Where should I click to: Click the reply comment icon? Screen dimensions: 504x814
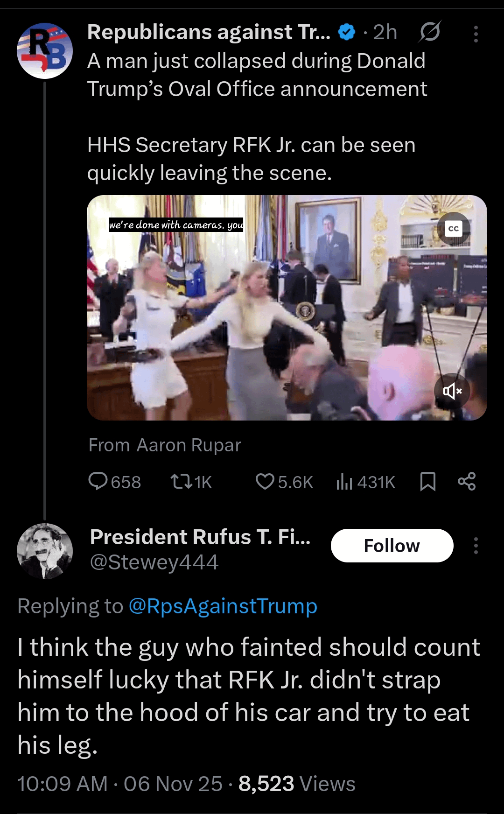[x=98, y=481]
